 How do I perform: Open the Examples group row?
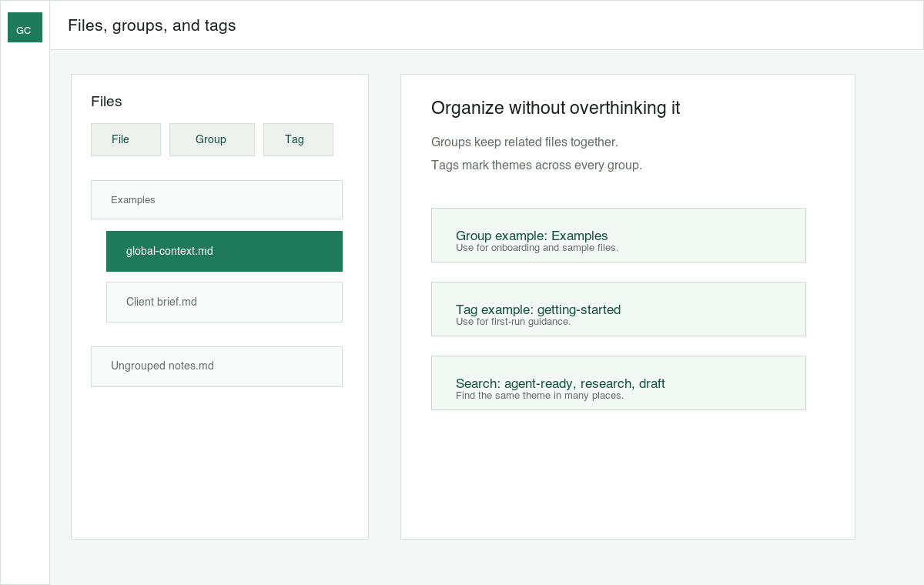tap(216, 199)
